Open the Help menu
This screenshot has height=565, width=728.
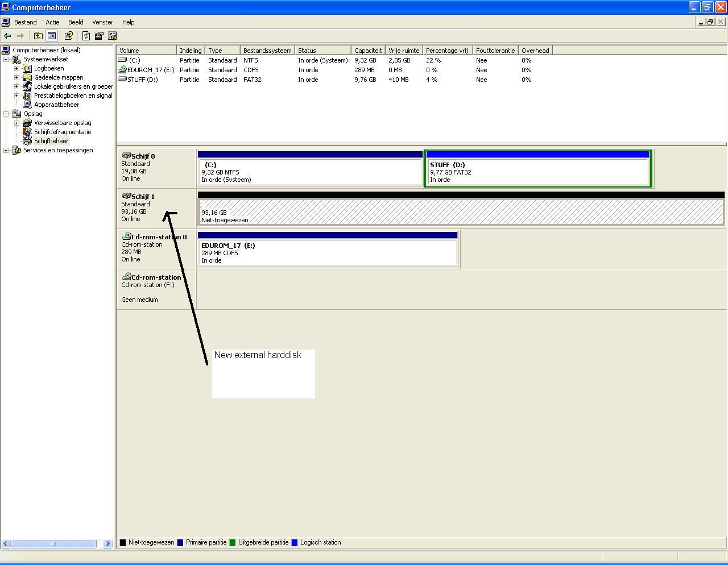tap(128, 22)
